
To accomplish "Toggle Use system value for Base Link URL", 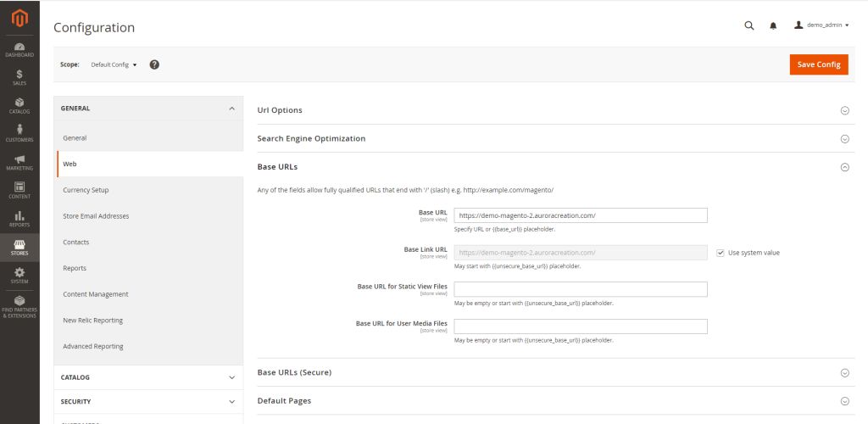I will point(721,253).
